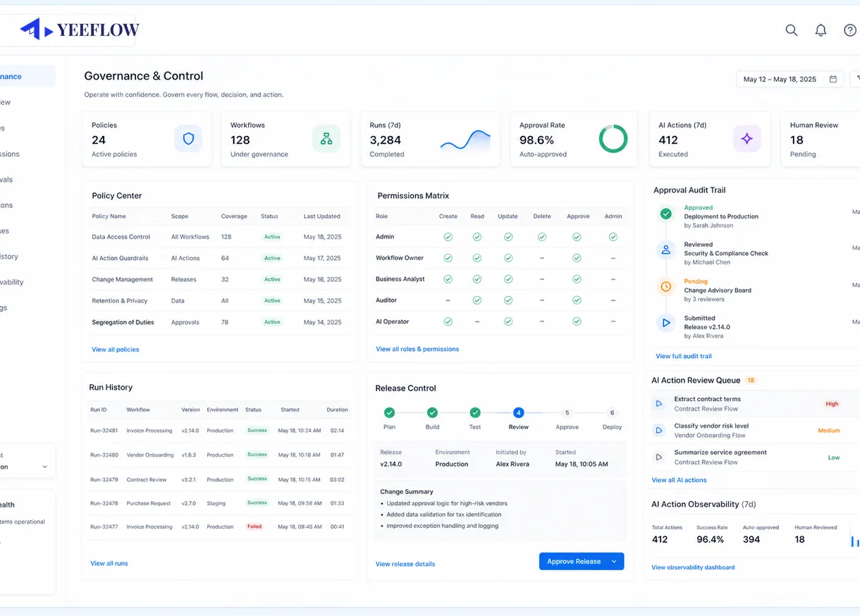Viewport: 860px width, 616px height.
Task: Click the Approved checkmark audit icon
Action: click(x=665, y=213)
